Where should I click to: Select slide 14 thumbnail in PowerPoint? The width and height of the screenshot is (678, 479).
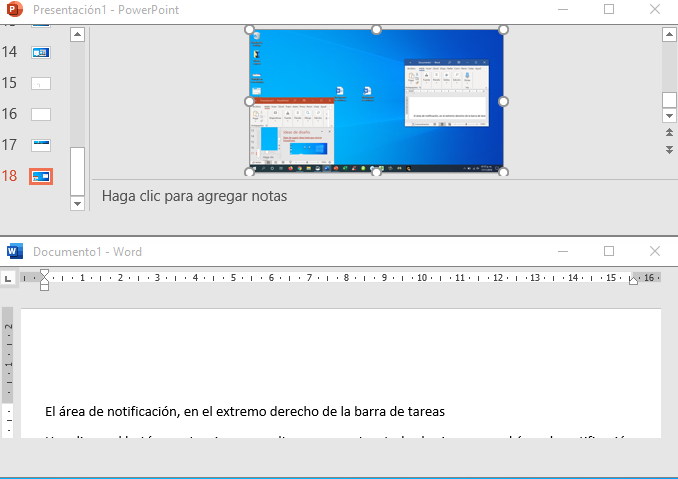[41, 52]
